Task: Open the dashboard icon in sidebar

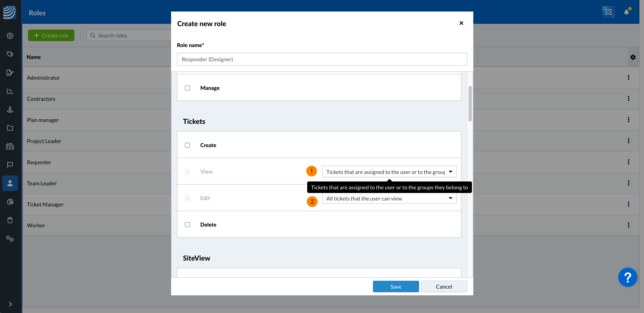Action: coord(10,36)
